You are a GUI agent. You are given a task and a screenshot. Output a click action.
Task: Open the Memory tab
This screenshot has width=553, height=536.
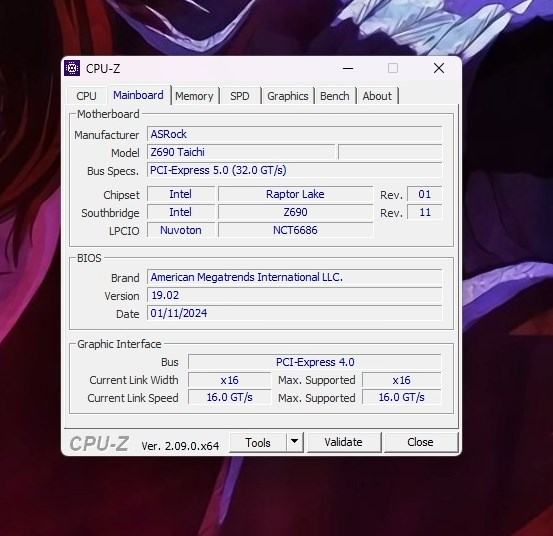coord(194,96)
